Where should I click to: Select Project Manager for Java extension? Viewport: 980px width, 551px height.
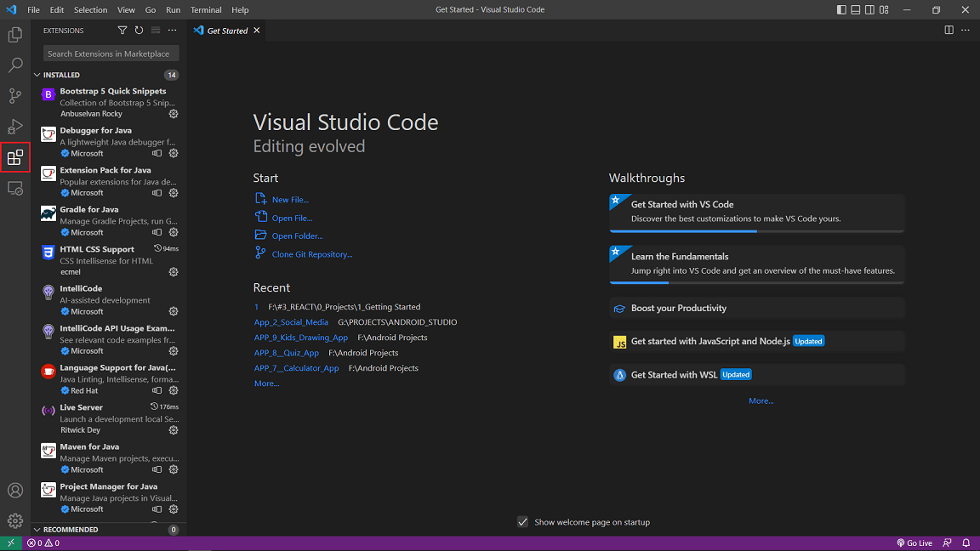pyautogui.click(x=109, y=497)
